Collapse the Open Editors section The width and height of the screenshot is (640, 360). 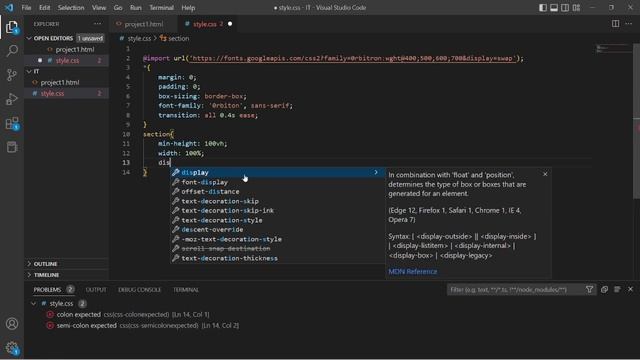(x=29, y=38)
